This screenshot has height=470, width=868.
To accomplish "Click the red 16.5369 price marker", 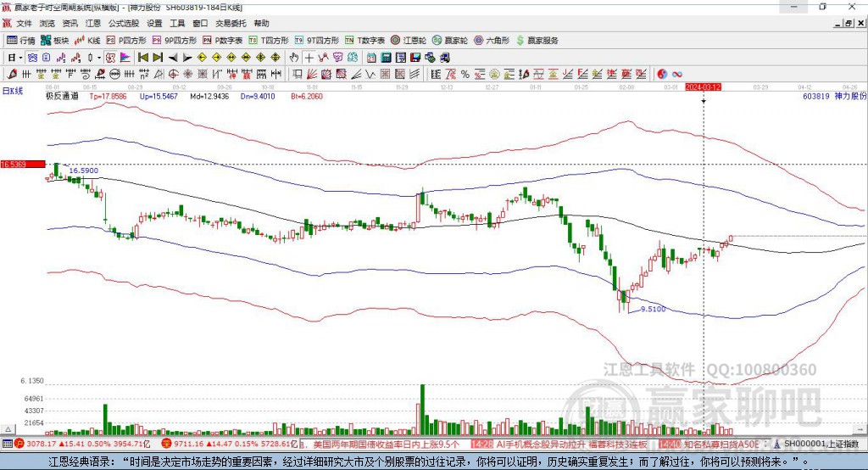I will (23, 164).
